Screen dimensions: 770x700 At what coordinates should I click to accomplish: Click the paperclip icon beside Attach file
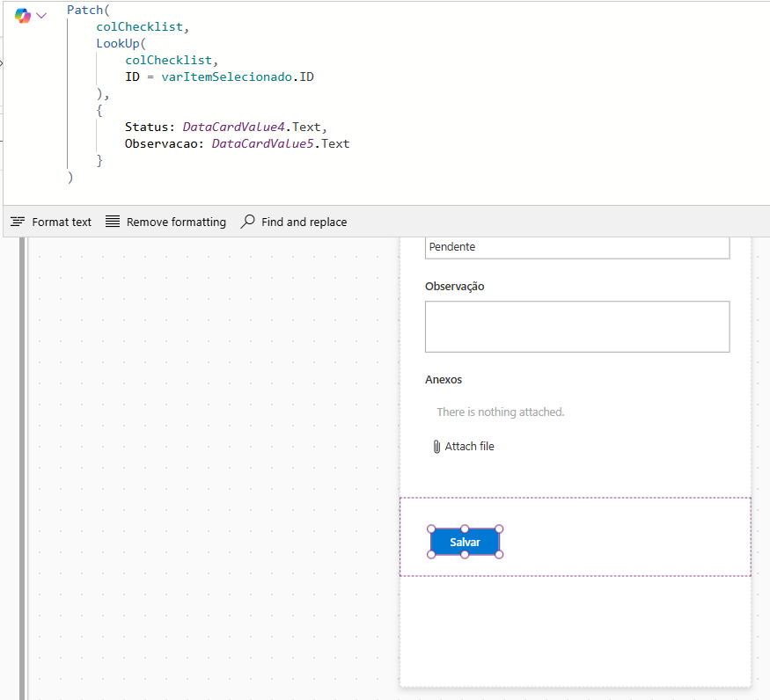point(436,447)
